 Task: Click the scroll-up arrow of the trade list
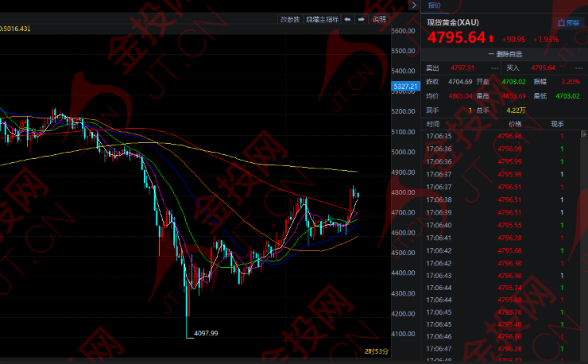pos(584,134)
